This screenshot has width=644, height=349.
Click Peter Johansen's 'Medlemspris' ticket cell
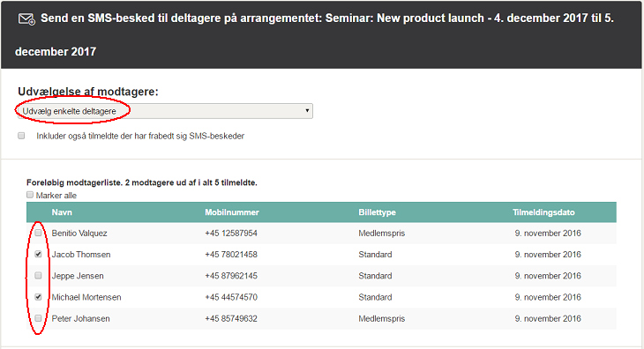coord(382,318)
